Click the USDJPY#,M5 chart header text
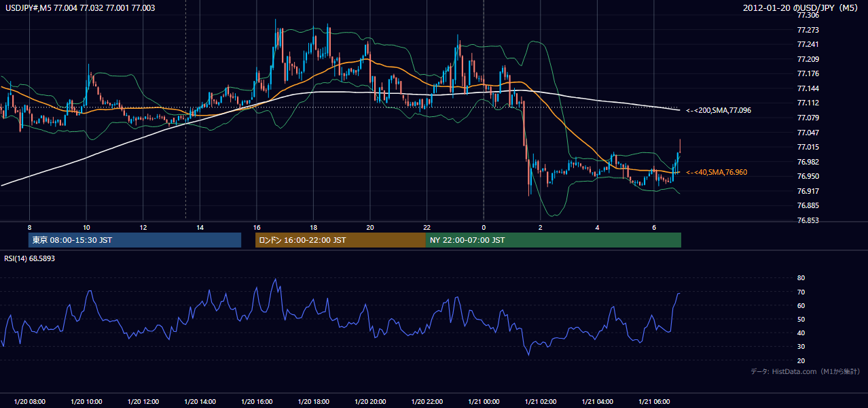868x408 pixels. pos(81,7)
